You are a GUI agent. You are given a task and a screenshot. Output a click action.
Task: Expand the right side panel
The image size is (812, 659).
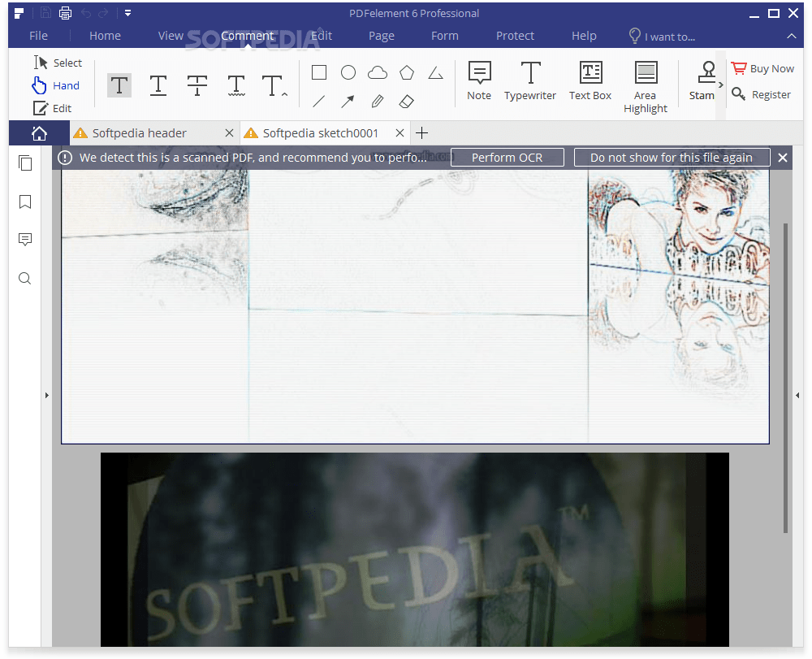(797, 395)
